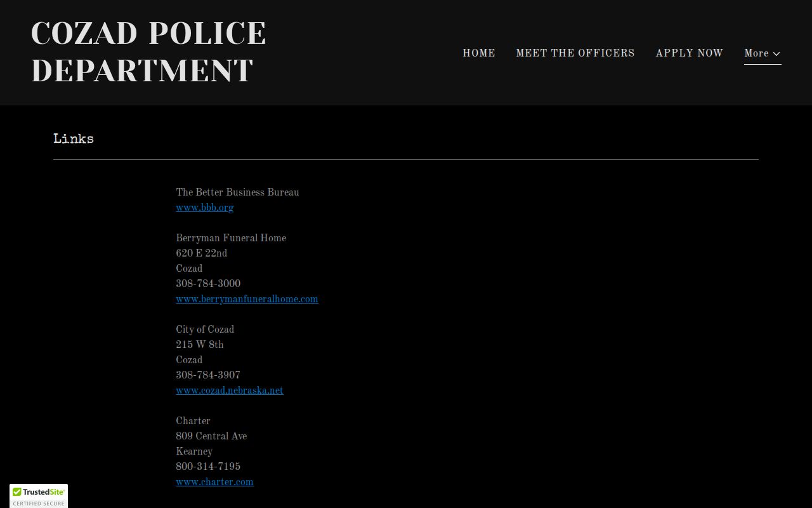Select phone number 308-784-3907
Screen dimensions: 812x508
208,375
